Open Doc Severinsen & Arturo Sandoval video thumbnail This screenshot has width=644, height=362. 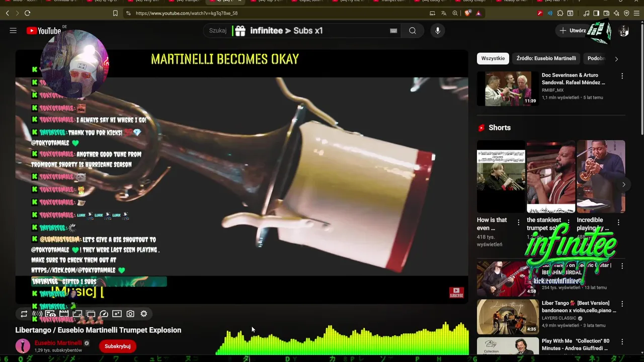508,88
